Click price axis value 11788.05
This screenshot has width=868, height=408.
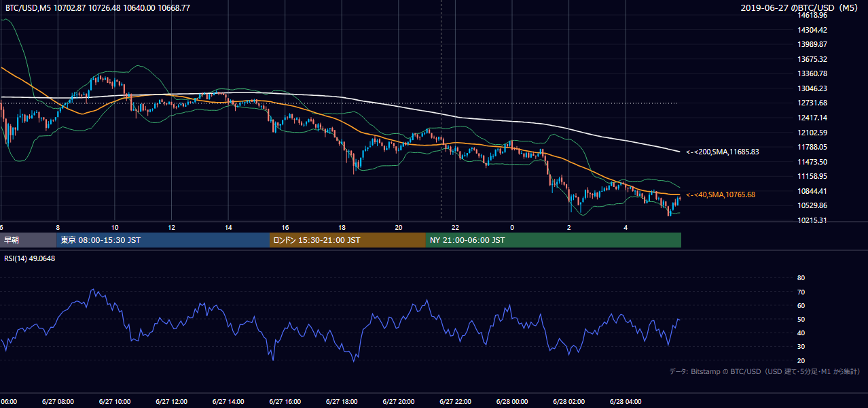[x=813, y=147]
